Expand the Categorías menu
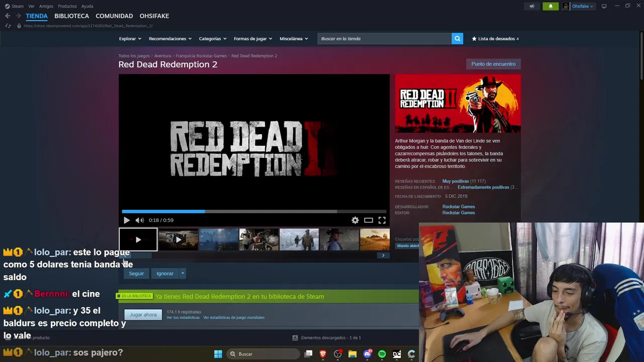The image size is (644, 362). click(x=212, y=39)
